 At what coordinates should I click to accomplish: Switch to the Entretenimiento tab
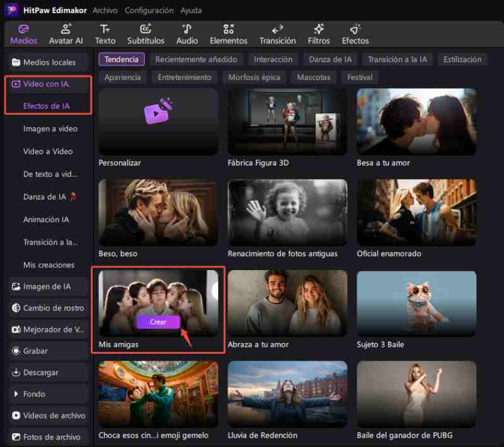[x=185, y=77]
